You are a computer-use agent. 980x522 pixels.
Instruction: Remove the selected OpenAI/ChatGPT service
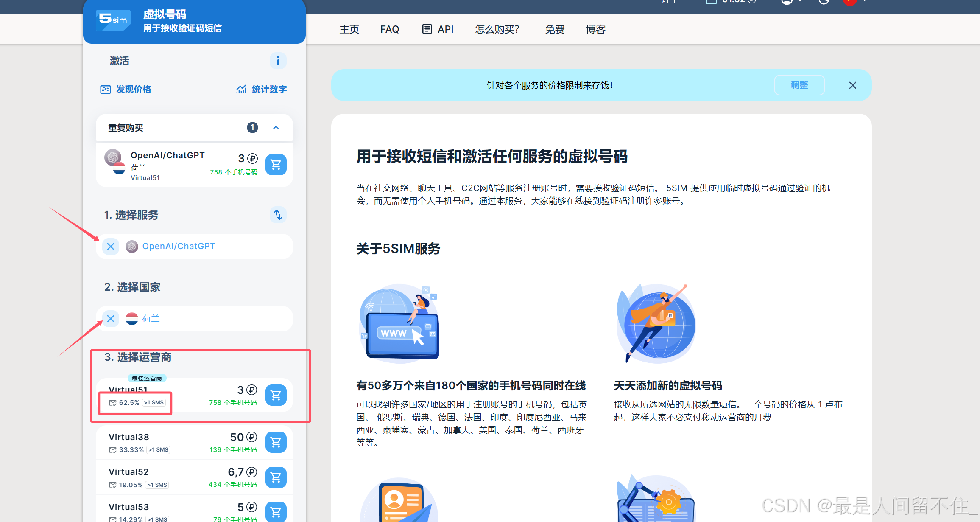(x=111, y=247)
